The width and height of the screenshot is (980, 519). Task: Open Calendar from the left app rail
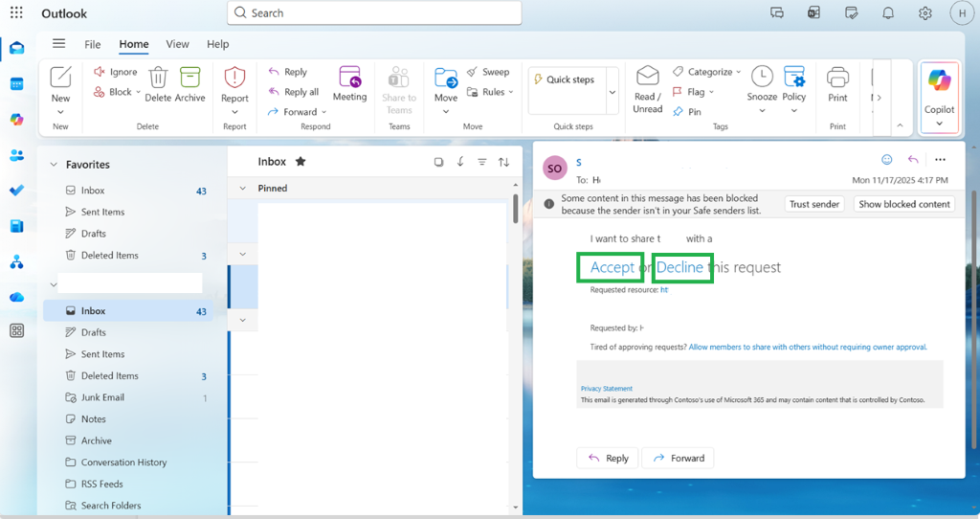[17, 84]
